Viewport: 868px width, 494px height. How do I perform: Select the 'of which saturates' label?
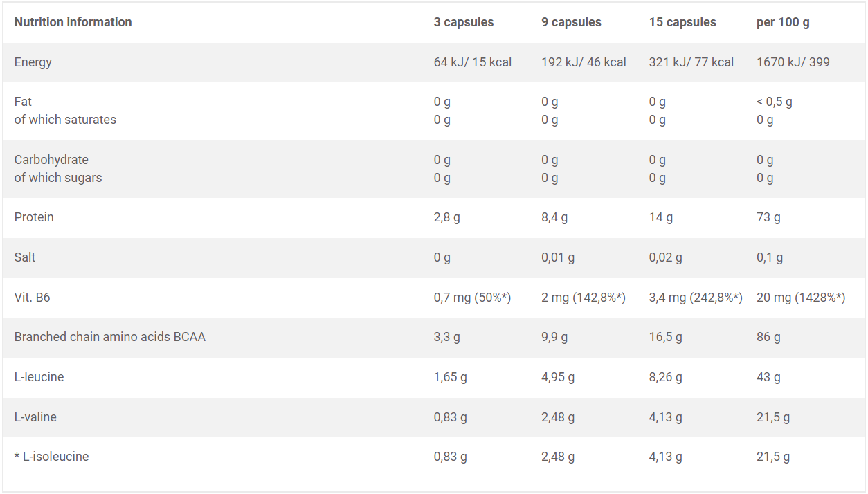click(x=65, y=120)
